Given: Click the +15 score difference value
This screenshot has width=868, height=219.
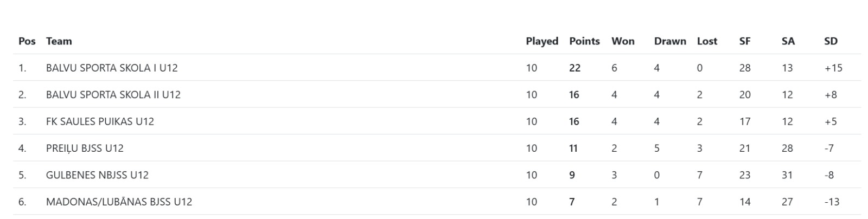Looking at the screenshot, I should point(833,68).
